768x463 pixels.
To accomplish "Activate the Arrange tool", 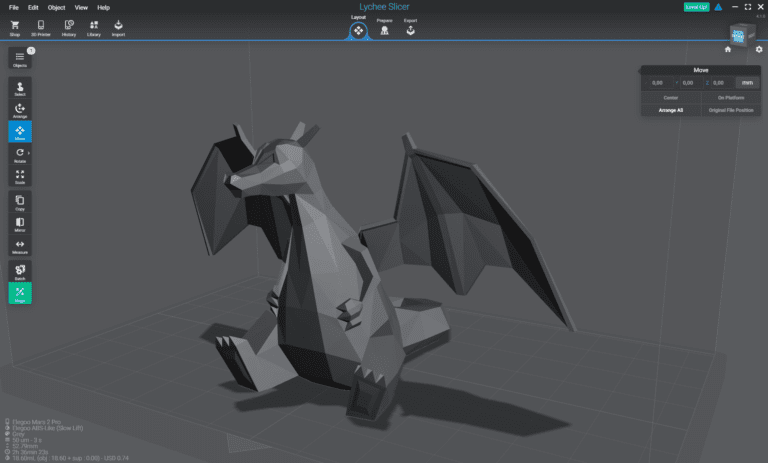I will 20,110.
